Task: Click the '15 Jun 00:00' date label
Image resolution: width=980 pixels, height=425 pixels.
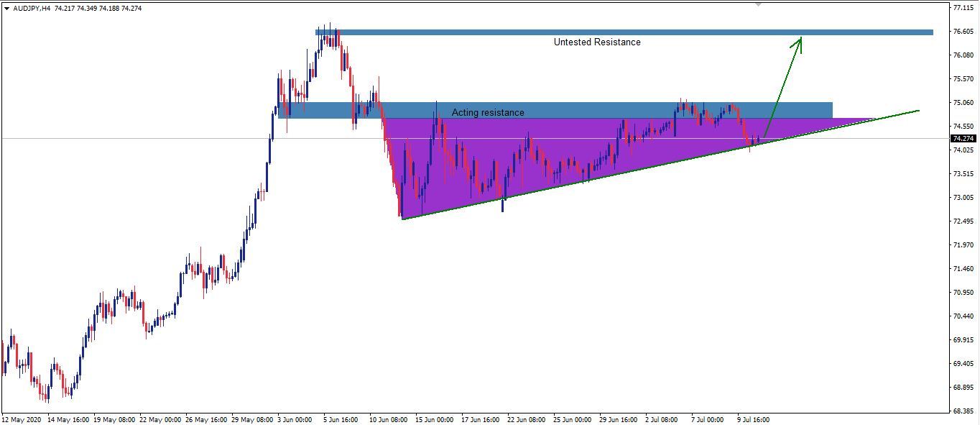Action: [x=435, y=419]
